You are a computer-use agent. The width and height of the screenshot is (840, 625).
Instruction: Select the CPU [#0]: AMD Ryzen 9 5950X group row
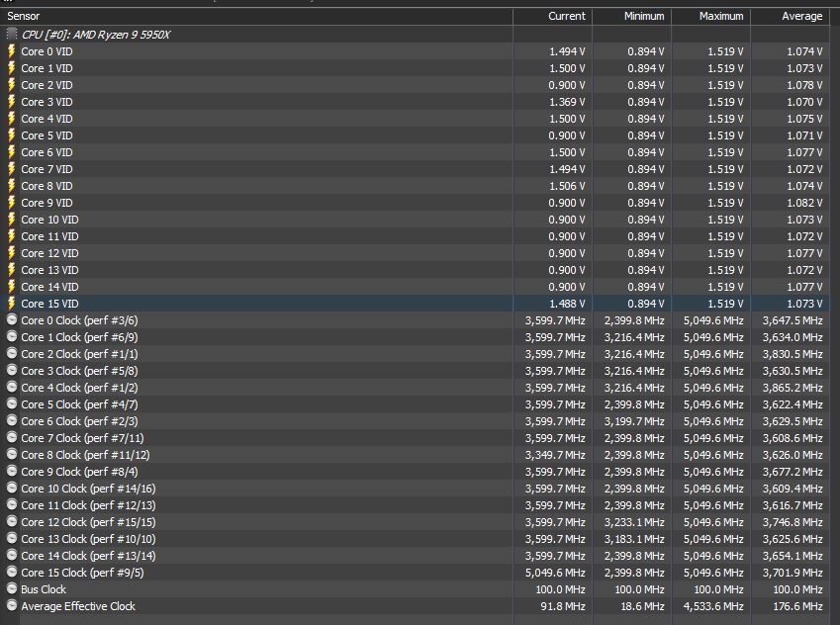click(x=415, y=35)
